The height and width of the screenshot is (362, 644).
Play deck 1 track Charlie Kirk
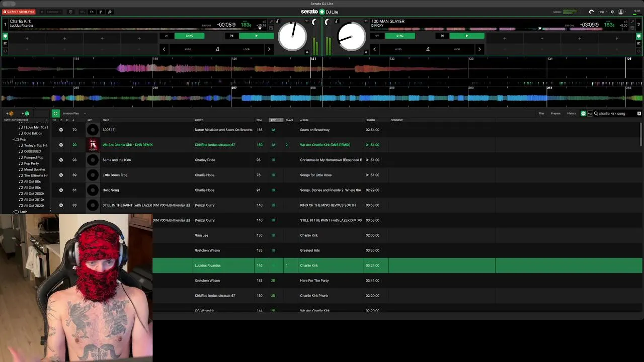pos(256,36)
